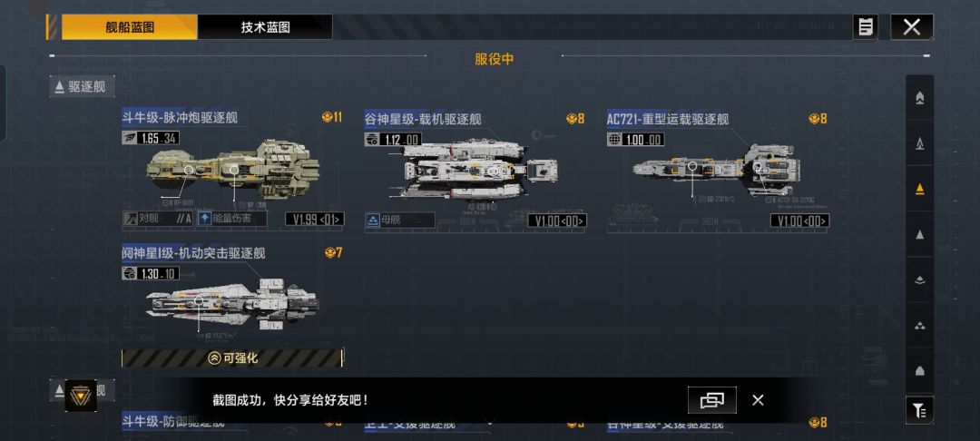
Task: Click the filter icon in right sidebar
Action: 919,410
